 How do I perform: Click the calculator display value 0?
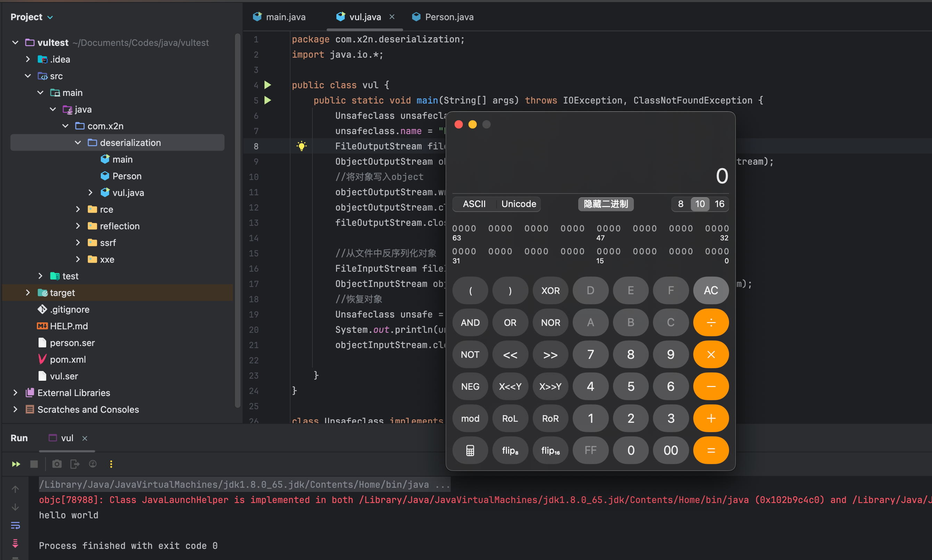point(721,176)
